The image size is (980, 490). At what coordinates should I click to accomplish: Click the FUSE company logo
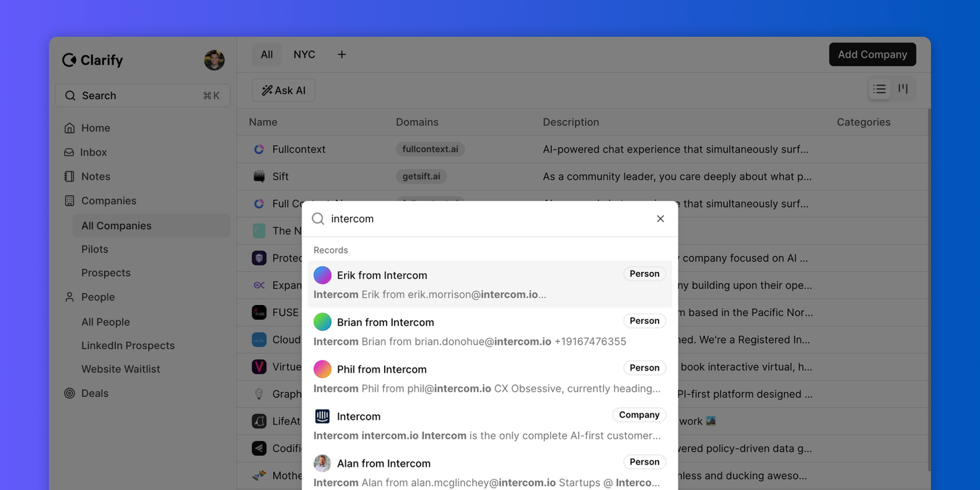point(259,313)
